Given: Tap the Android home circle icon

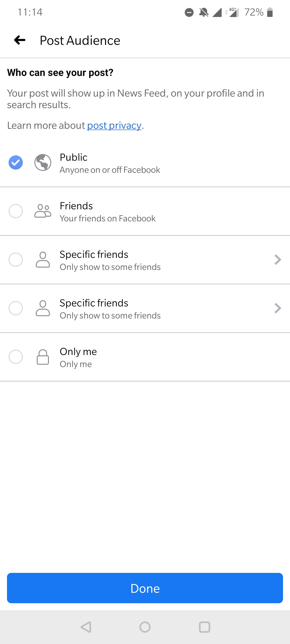Looking at the screenshot, I should pyautogui.click(x=145, y=627).
